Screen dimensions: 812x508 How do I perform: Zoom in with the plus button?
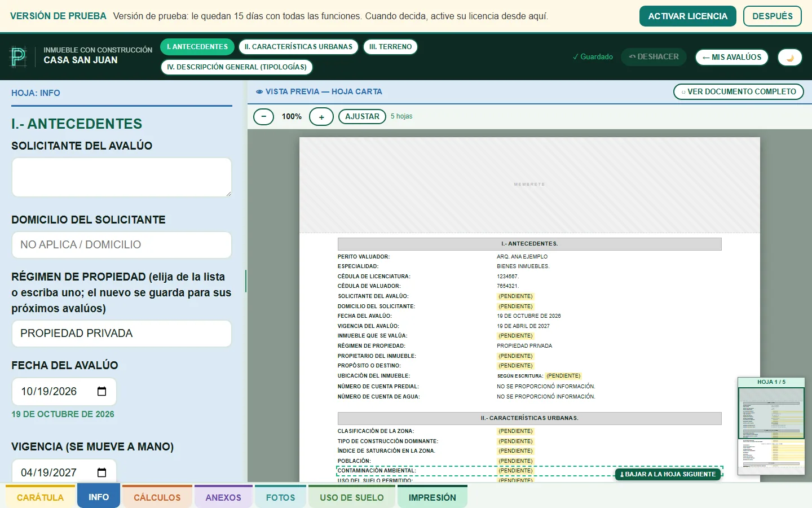pos(321,117)
